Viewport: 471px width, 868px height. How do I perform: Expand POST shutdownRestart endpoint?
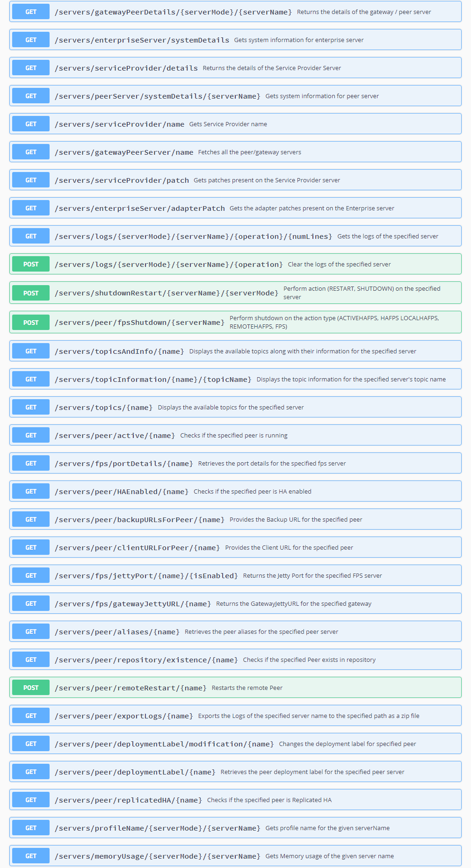coord(166,293)
